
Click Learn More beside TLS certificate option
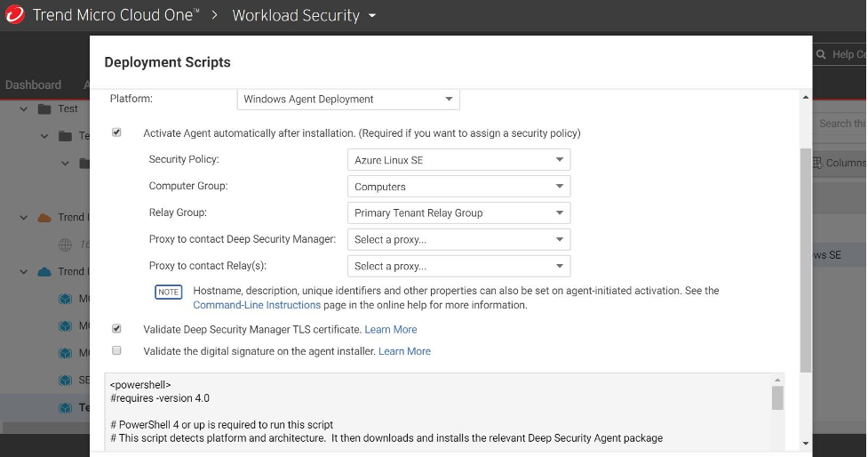click(x=390, y=330)
